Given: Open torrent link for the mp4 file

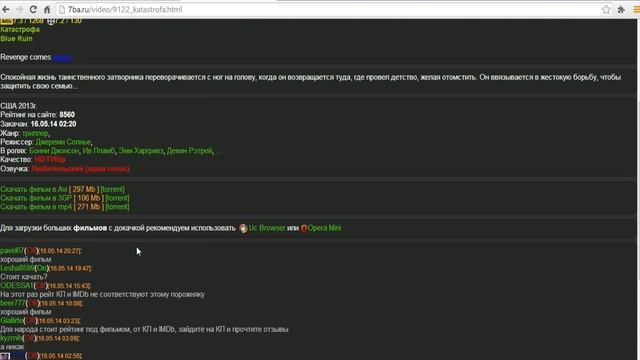Looking at the screenshot, I should click(x=118, y=207).
